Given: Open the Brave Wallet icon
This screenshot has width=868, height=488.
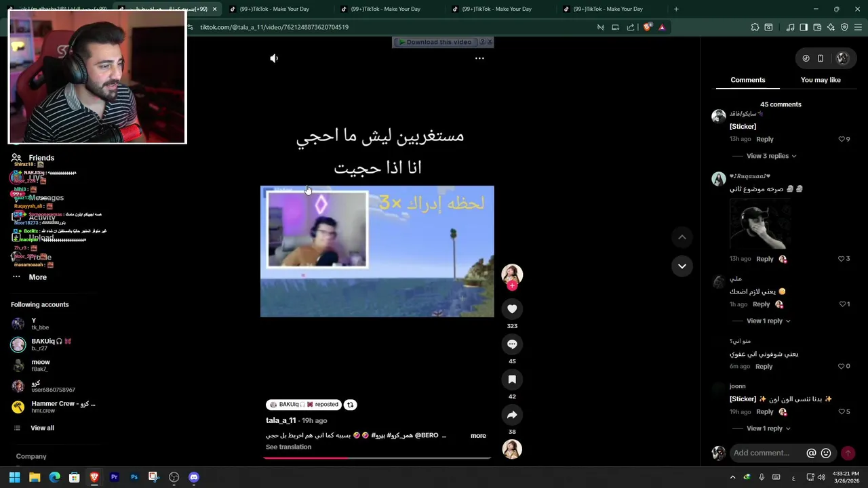Looking at the screenshot, I should click(x=817, y=27).
